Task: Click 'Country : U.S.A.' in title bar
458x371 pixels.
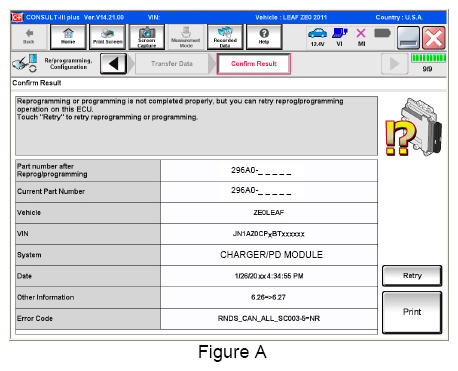Action: click(x=399, y=17)
